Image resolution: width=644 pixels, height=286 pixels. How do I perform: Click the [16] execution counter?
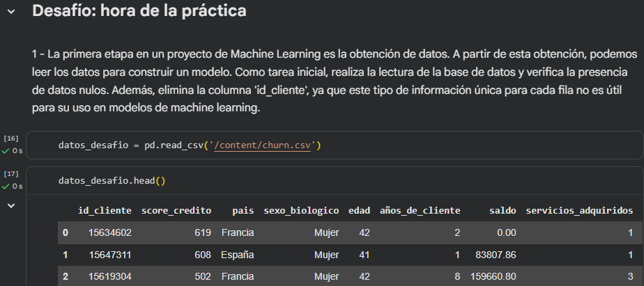click(11, 138)
